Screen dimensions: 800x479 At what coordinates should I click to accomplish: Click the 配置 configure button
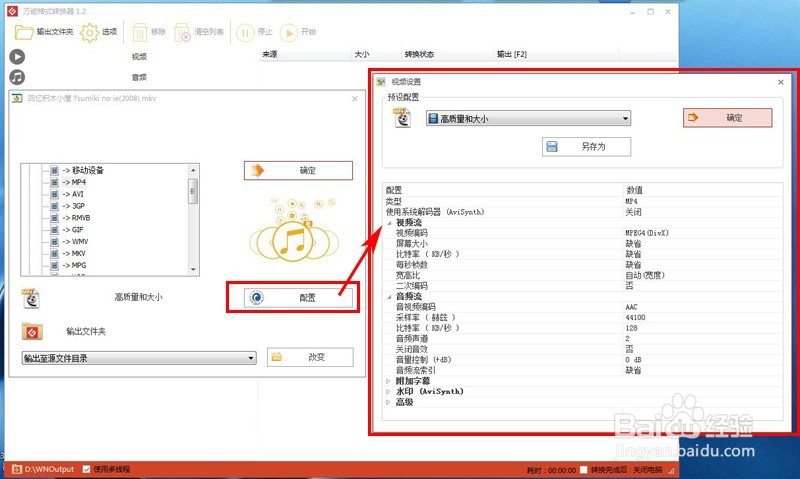tap(298, 297)
